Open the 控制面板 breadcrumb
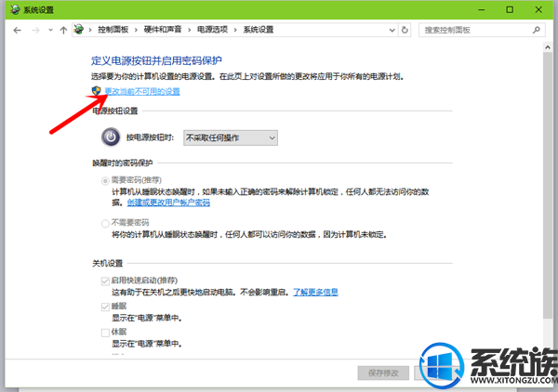 tap(113, 30)
